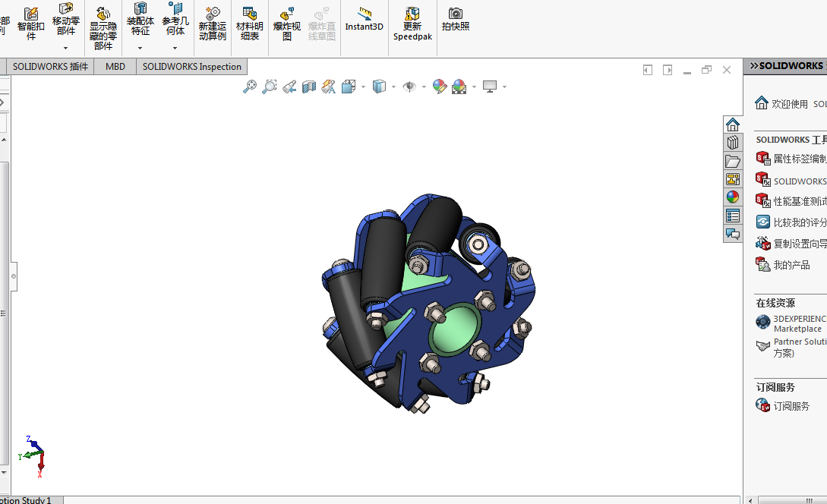Click the 欢迎使用 SOLIDWORKS link

791,103
